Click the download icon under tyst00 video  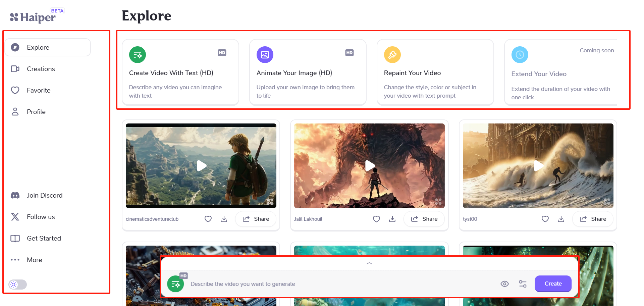(x=561, y=219)
